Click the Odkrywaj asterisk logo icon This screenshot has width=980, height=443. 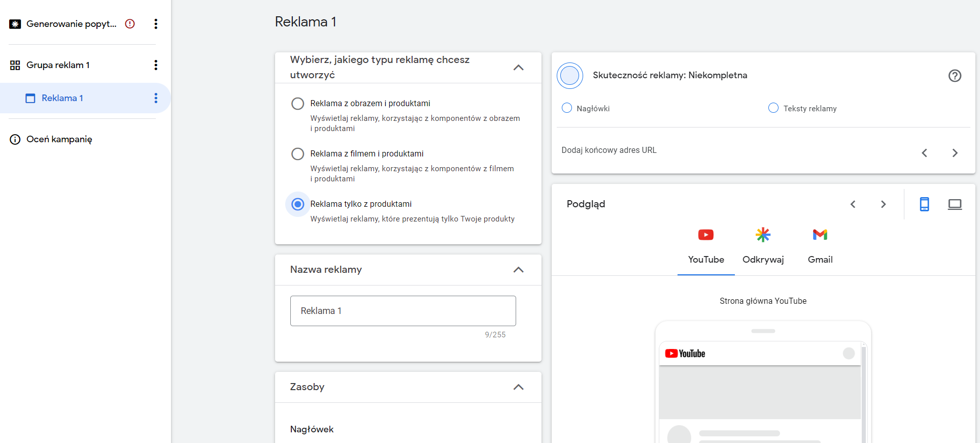coord(763,234)
